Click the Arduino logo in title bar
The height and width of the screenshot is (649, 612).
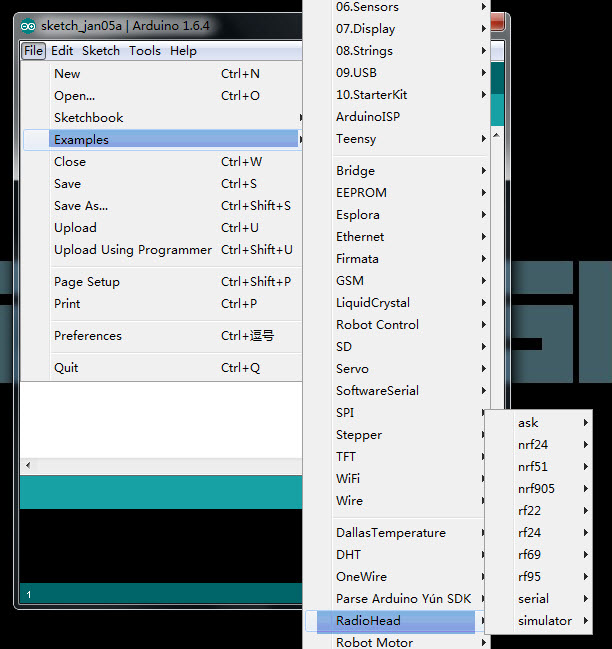(x=28, y=26)
